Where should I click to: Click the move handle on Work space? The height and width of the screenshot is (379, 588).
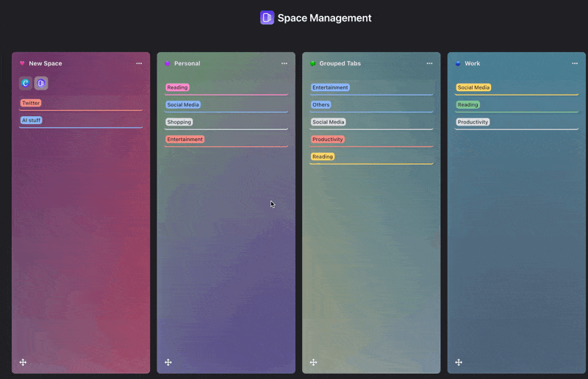[459, 362]
